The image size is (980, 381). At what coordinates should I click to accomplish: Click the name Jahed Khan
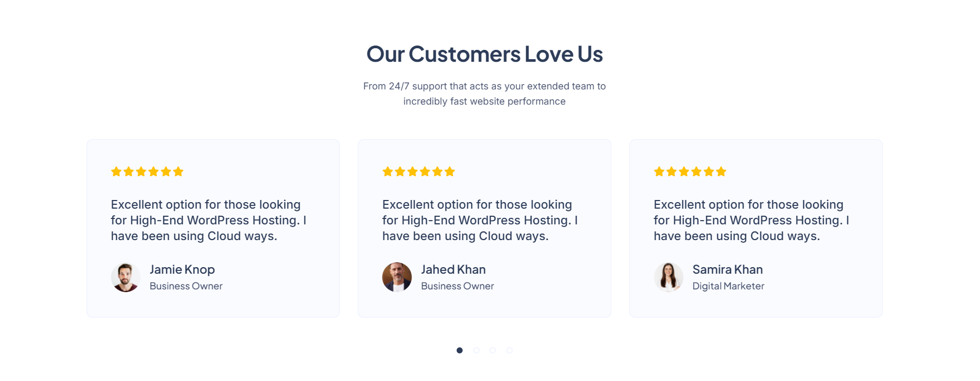tap(453, 269)
